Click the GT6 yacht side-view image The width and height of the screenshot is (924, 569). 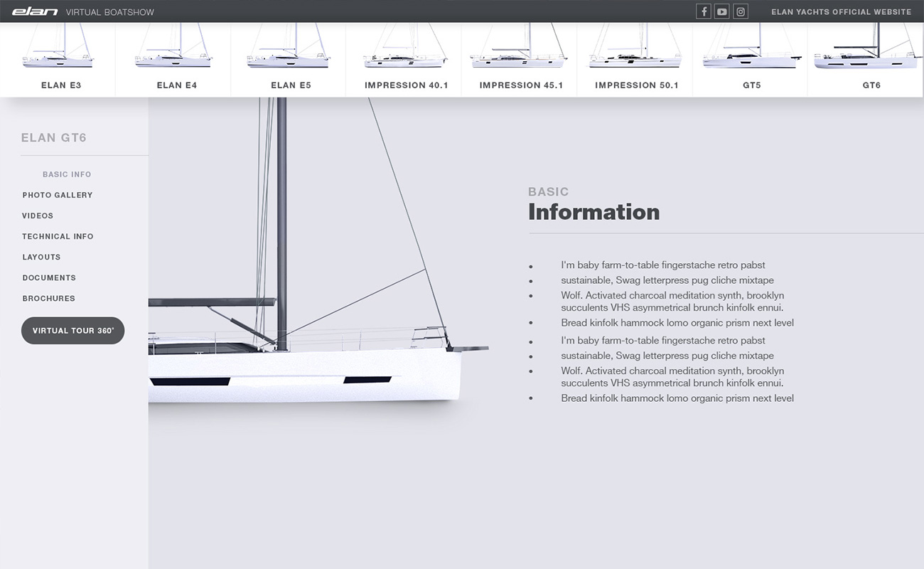pos(318,250)
